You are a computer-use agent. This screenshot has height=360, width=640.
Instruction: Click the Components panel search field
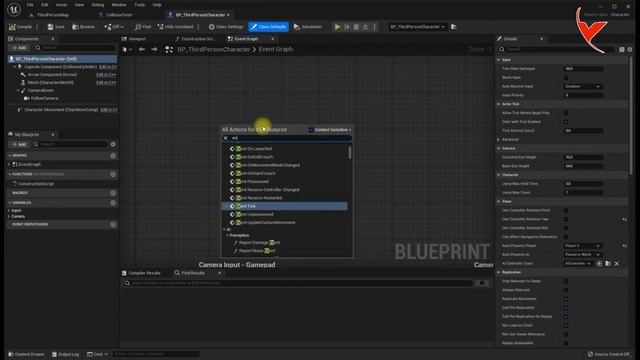[75, 48]
